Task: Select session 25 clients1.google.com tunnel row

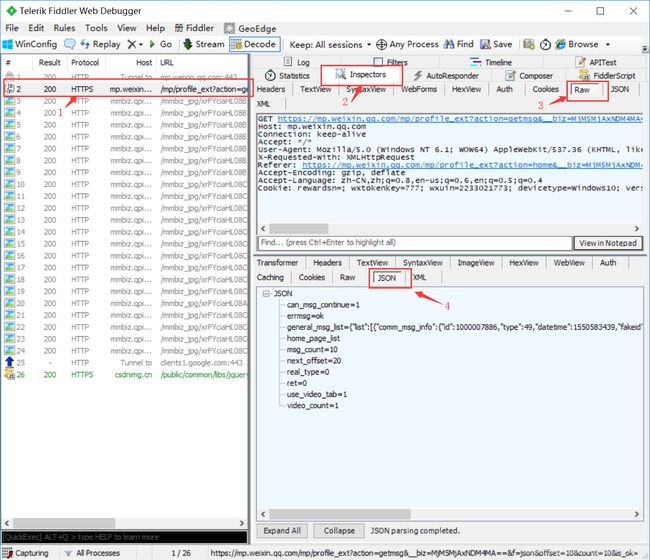Action: click(x=126, y=363)
